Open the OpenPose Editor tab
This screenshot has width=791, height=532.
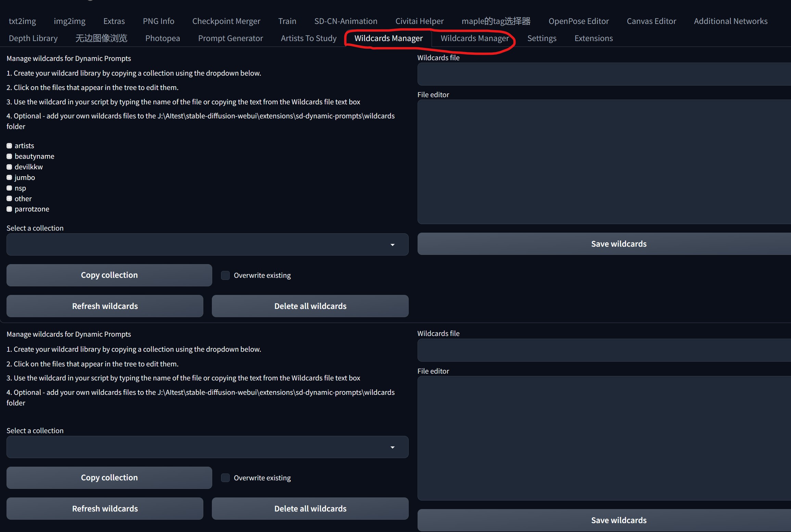click(x=578, y=21)
